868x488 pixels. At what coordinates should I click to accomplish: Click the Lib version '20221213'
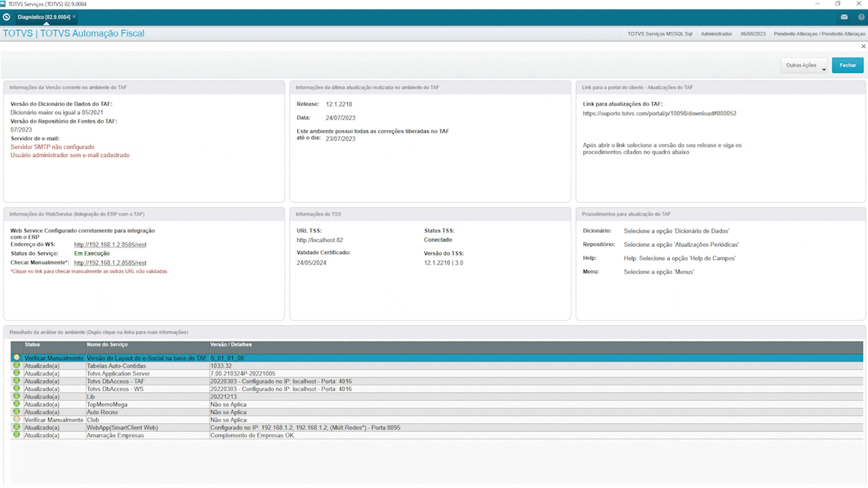tap(223, 397)
